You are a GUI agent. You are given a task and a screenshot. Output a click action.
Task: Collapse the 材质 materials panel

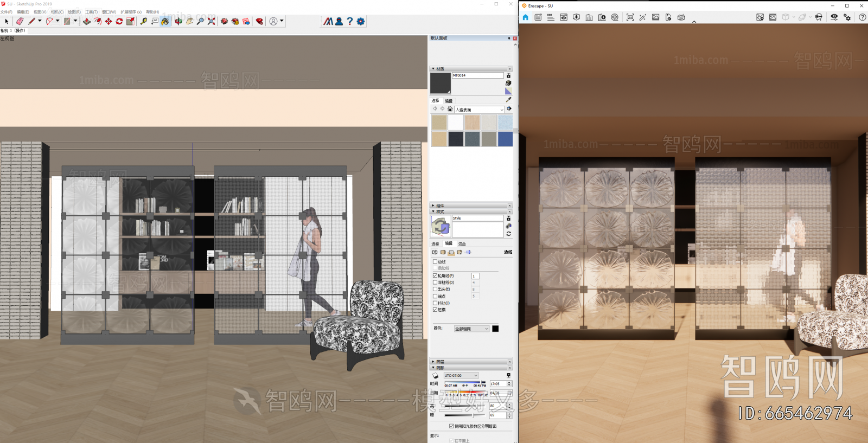tap(433, 69)
